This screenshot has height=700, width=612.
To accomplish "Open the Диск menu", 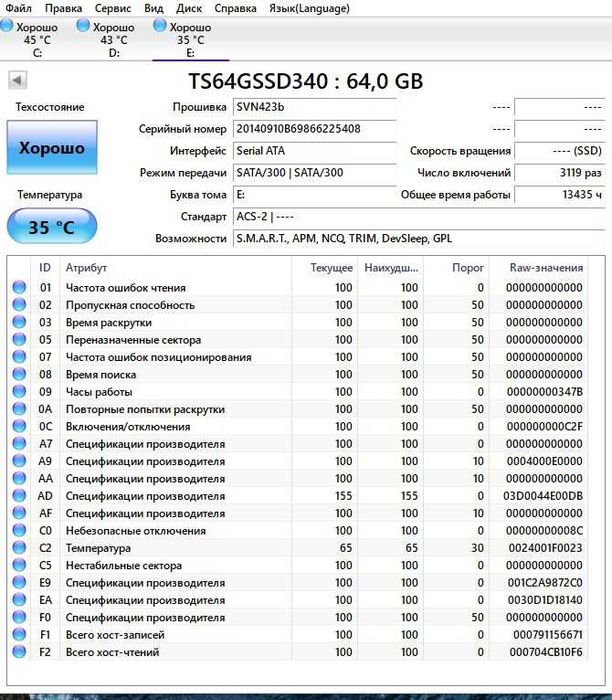I will [x=189, y=8].
